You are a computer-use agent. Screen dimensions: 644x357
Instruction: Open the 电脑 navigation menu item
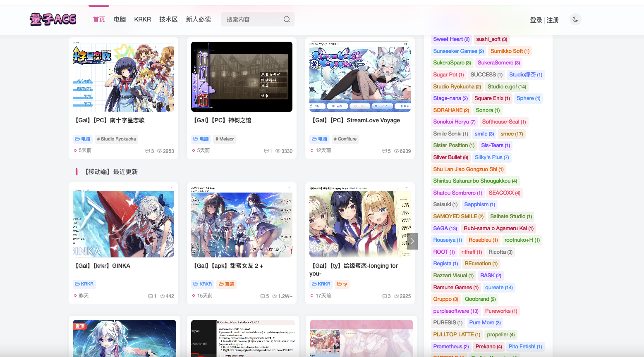[x=120, y=19]
